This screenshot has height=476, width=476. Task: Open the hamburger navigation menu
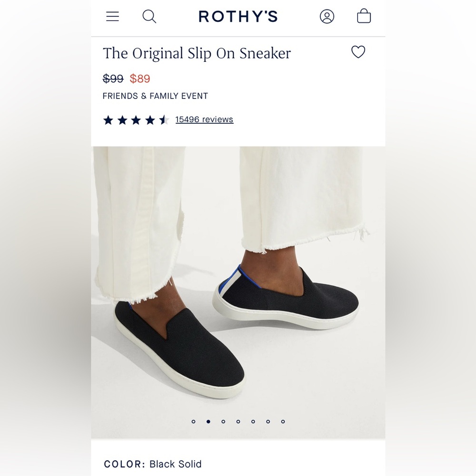click(113, 16)
